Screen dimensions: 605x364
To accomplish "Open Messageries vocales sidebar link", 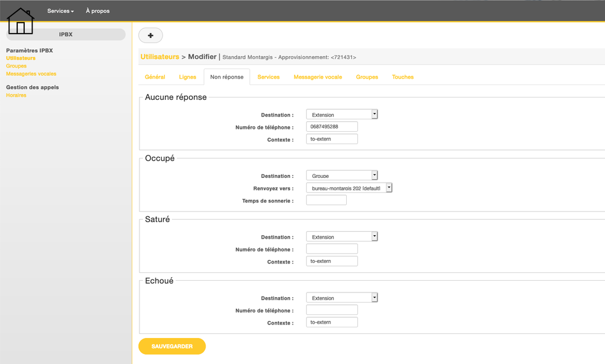I will point(31,74).
